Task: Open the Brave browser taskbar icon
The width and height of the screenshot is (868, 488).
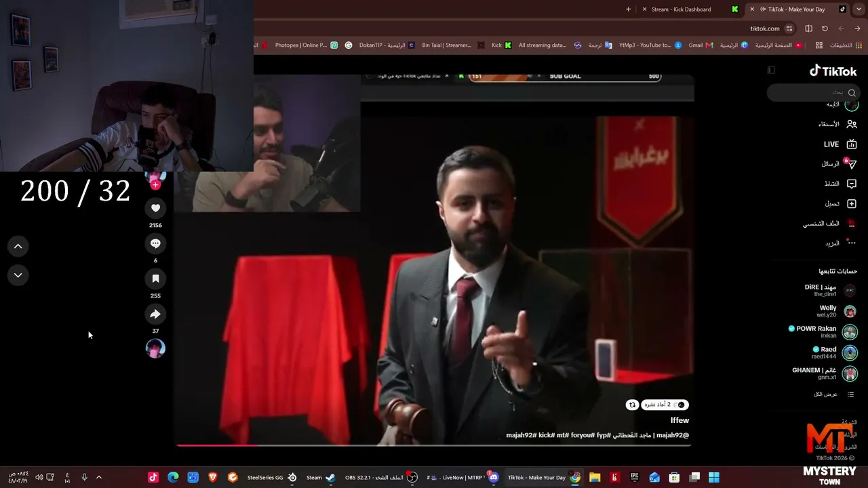Action: [x=213, y=477]
